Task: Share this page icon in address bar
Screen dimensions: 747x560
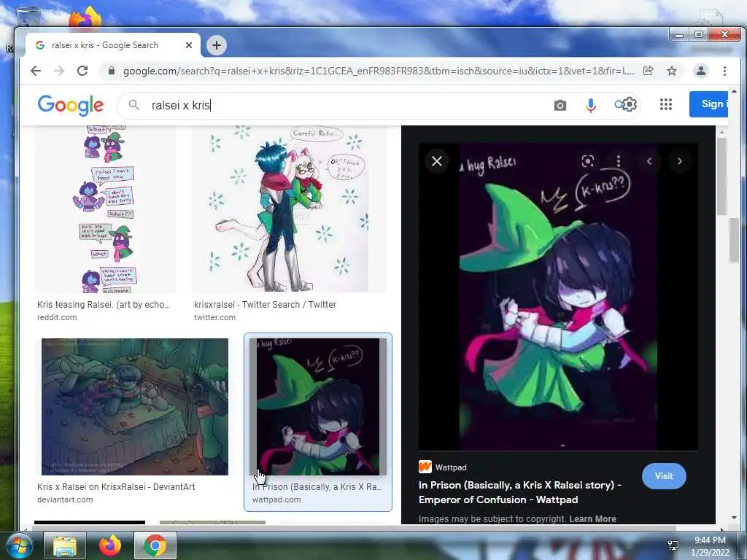Action: (x=648, y=71)
